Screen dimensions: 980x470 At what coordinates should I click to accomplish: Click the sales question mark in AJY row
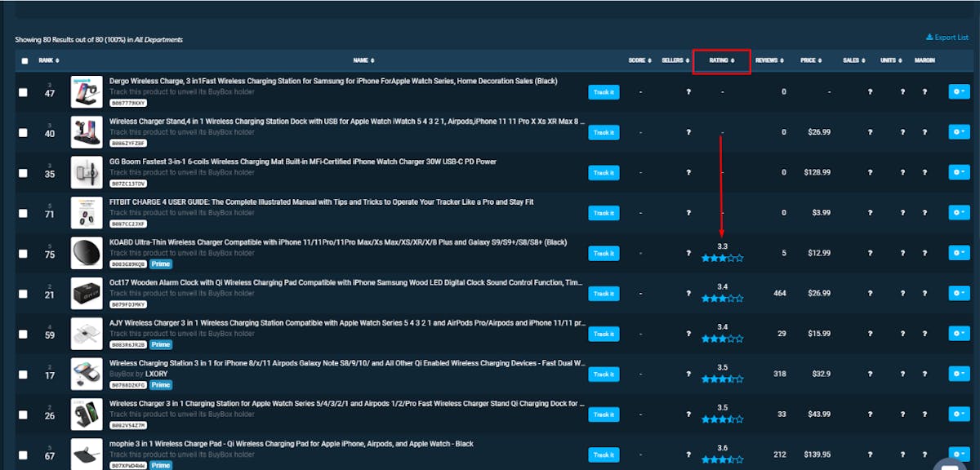coord(870,334)
